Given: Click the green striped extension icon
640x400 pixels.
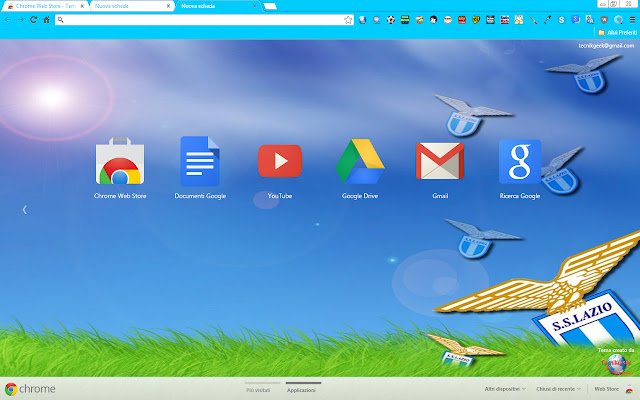Looking at the screenshot, I should pos(405,20).
